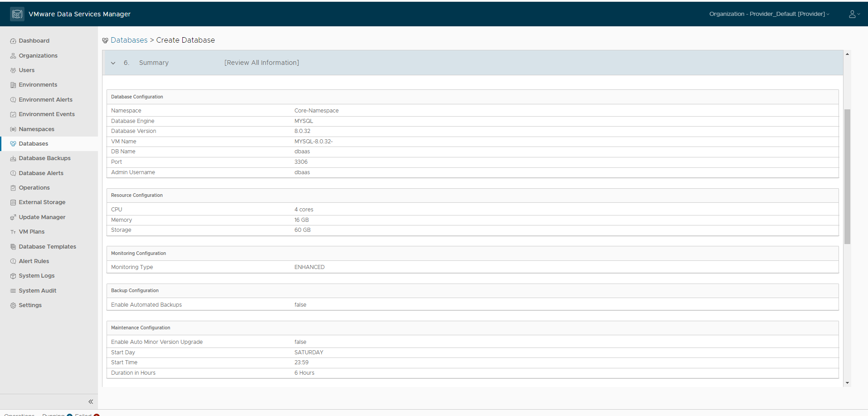Open the Alert Rules sidebar link
Image resolution: width=868 pixels, height=416 pixels.
(x=34, y=261)
